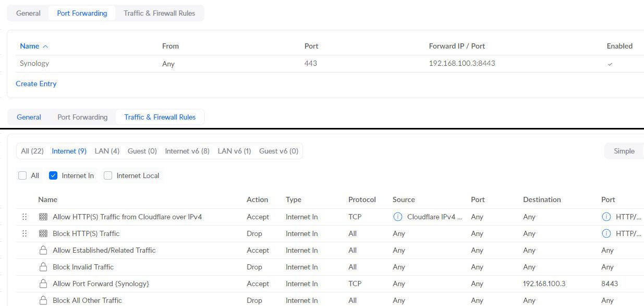Image resolution: width=644 pixels, height=306 pixels.
Task: Enable the Internet Local checkbox
Action: 108,175
